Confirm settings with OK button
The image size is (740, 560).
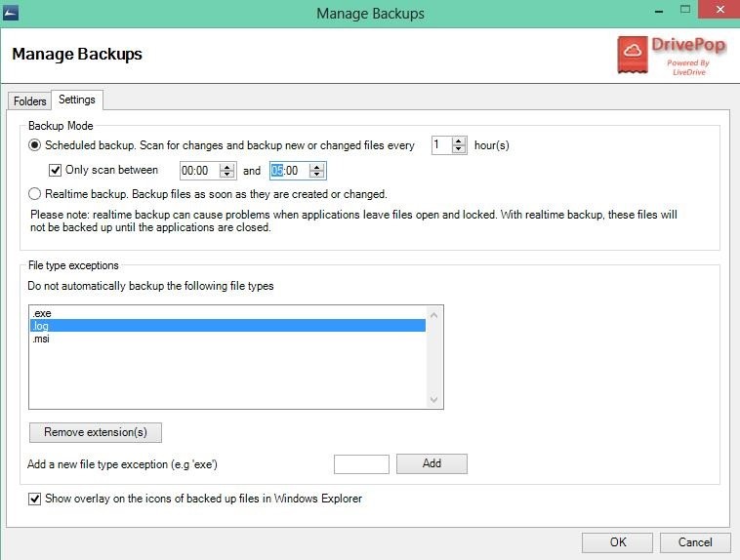point(617,542)
